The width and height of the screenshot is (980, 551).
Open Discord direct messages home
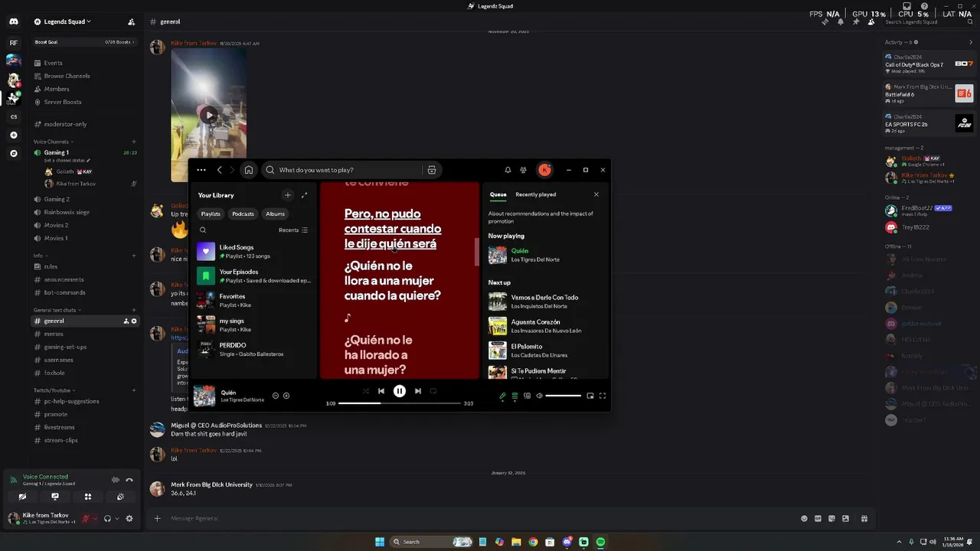(x=13, y=21)
